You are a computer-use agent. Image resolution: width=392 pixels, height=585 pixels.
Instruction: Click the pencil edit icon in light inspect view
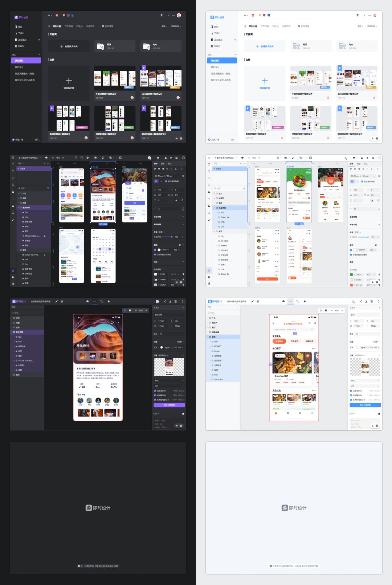tap(252, 301)
